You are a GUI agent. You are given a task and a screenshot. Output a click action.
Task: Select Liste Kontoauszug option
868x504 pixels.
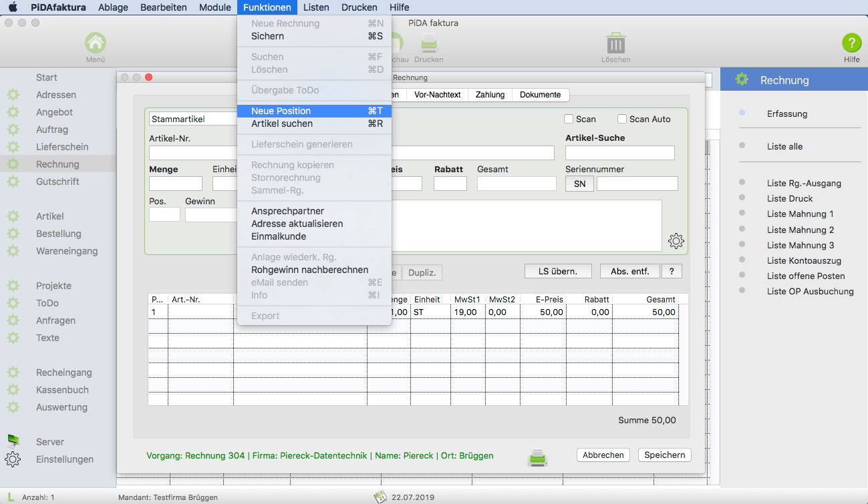click(x=804, y=260)
